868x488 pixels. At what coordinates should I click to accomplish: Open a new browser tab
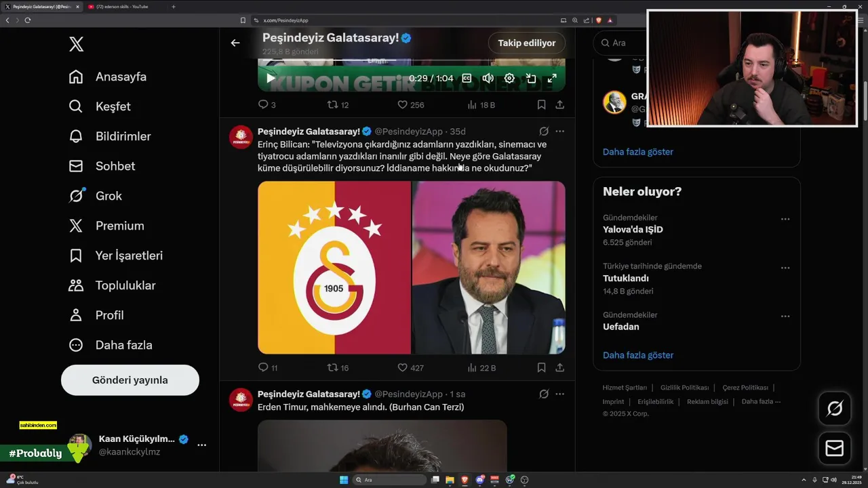[x=173, y=7]
